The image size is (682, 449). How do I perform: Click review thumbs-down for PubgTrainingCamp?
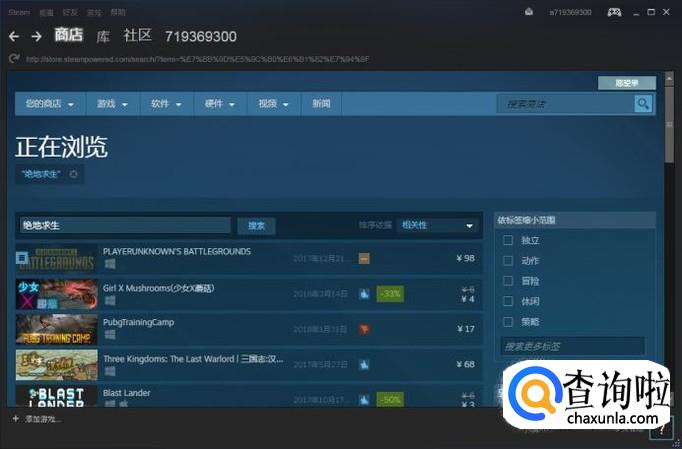coord(364,329)
